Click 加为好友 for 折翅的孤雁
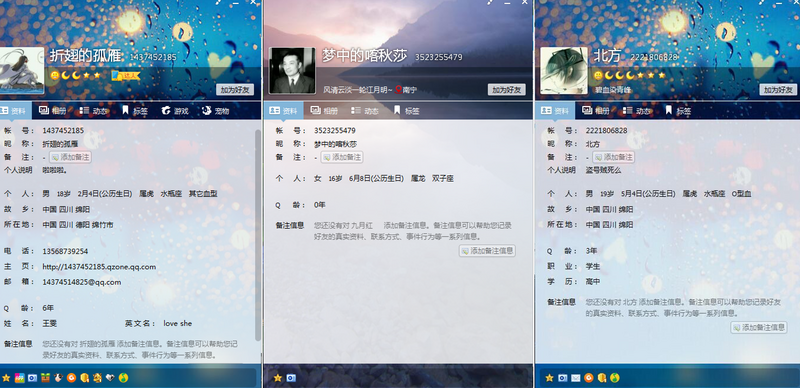The width and height of the screenshot is (800, 388). [x=235, y=89]
